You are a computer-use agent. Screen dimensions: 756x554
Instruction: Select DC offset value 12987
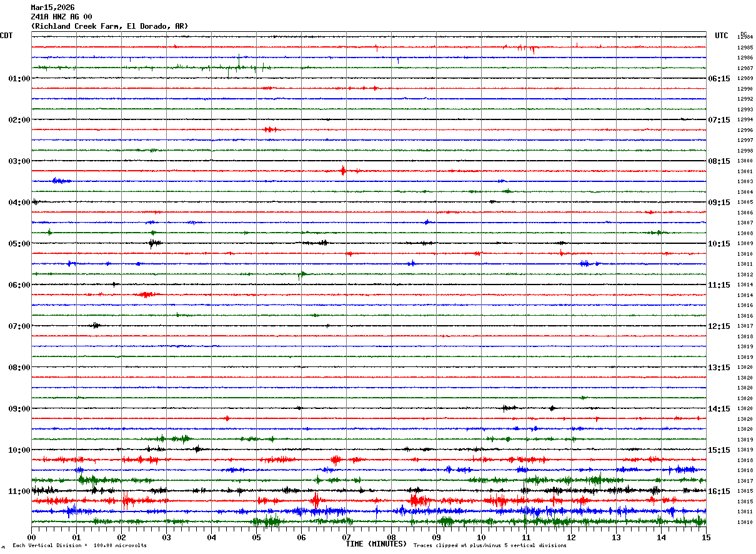point(745,69)
